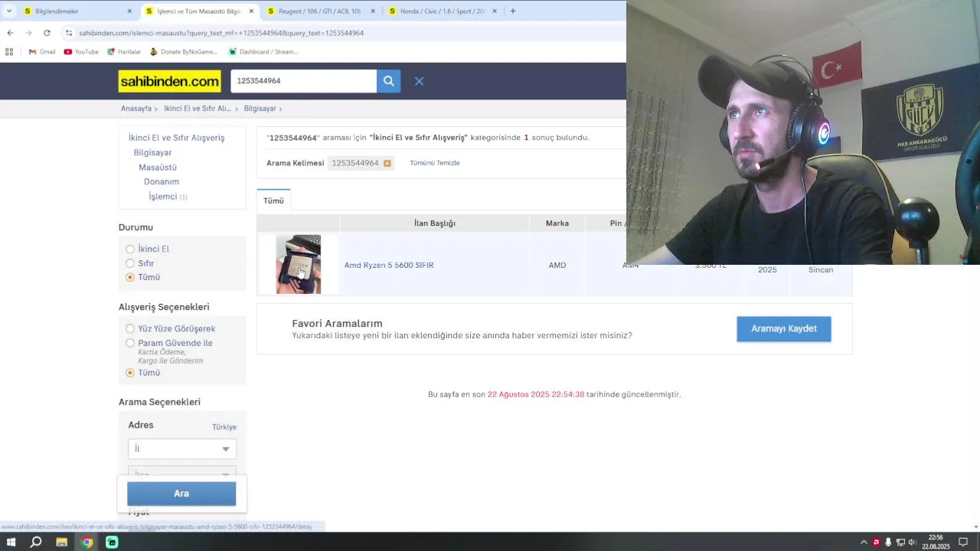Click the Marka column header
This screenshot has width=980, height=551.
coord(557,223)
